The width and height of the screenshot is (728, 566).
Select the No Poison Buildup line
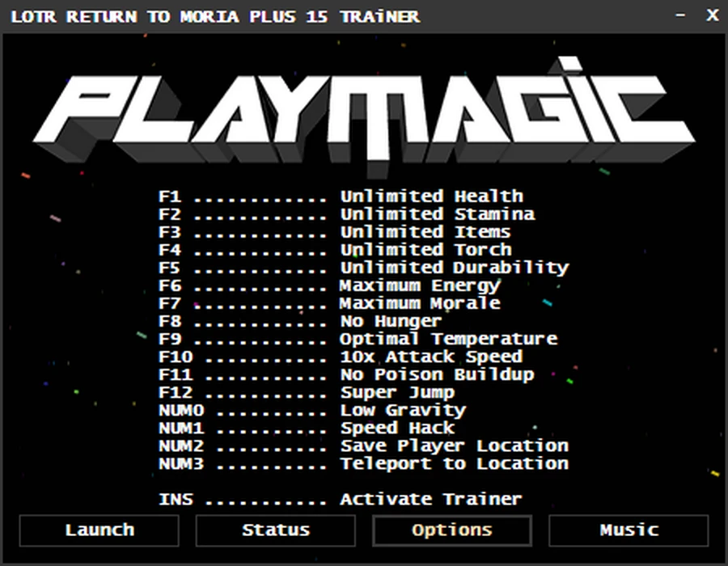tap(346, 375)
